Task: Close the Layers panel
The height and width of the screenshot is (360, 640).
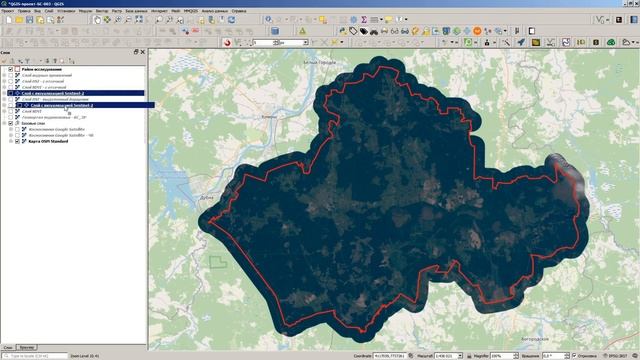Action: (x=142, y=52)
